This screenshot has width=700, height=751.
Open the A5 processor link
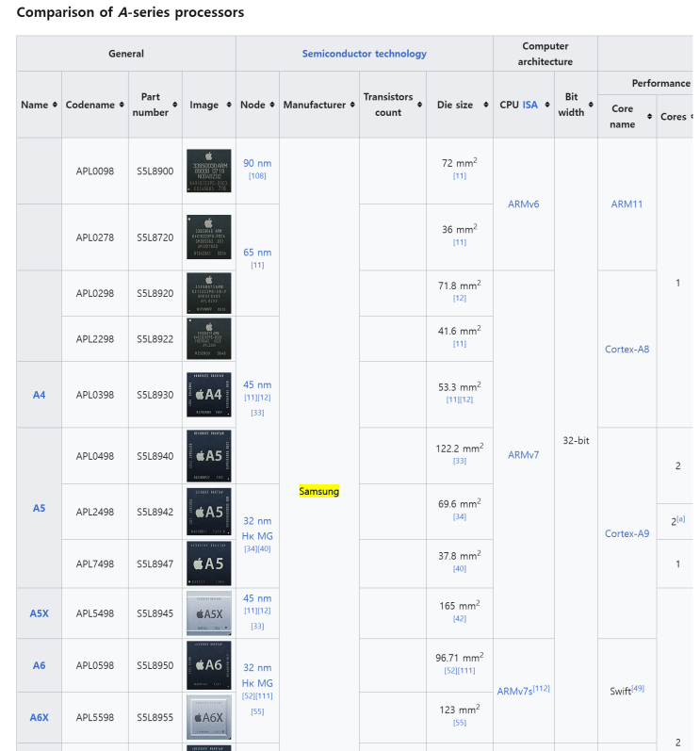[39, 508]
